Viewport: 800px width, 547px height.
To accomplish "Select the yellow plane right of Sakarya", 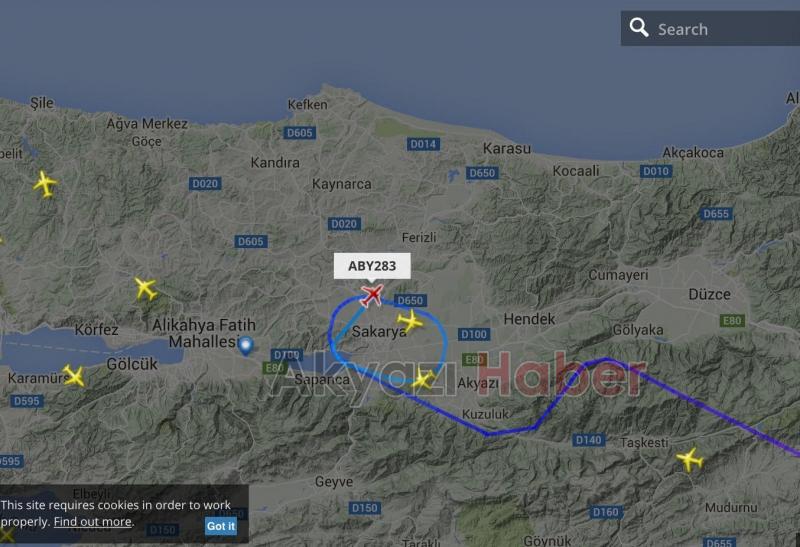I will coord(410,321).
